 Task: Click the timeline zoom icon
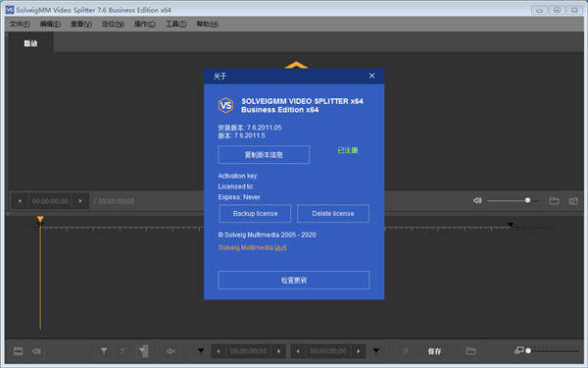coord(519,350)
